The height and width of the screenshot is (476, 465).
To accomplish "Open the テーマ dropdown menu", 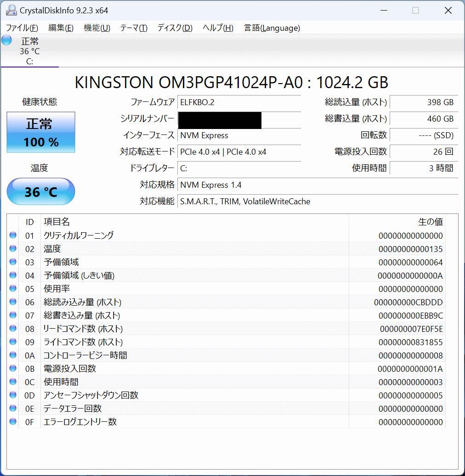I will (133, 28).
